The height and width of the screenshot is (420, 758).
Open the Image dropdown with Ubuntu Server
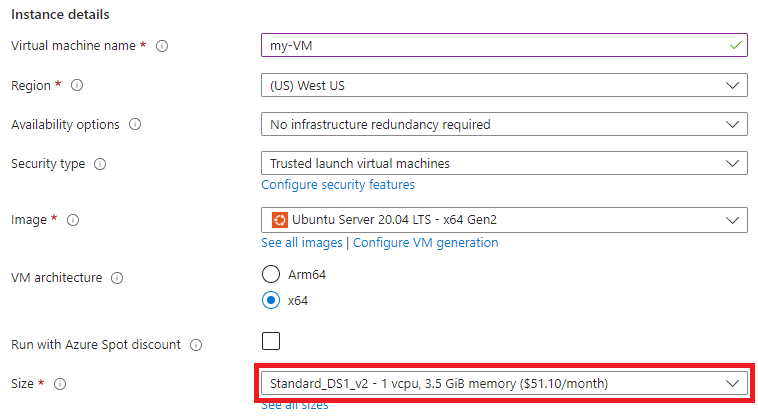[x=504, y=220]
